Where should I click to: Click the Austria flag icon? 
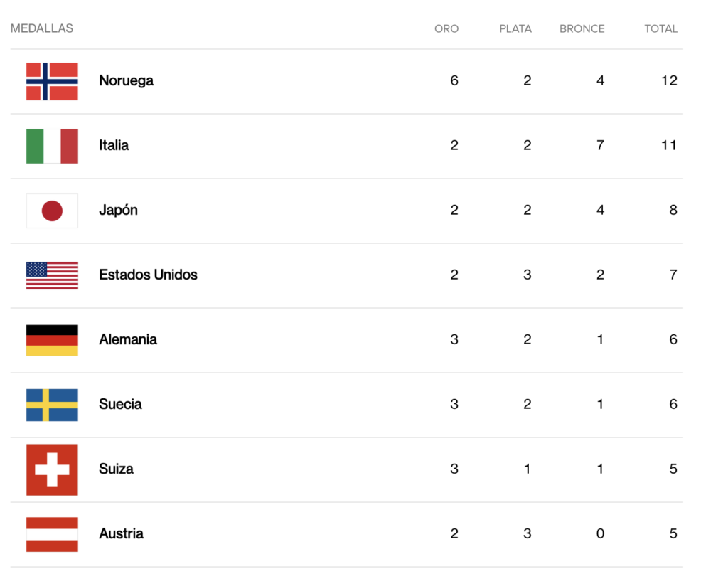[52, 534]
